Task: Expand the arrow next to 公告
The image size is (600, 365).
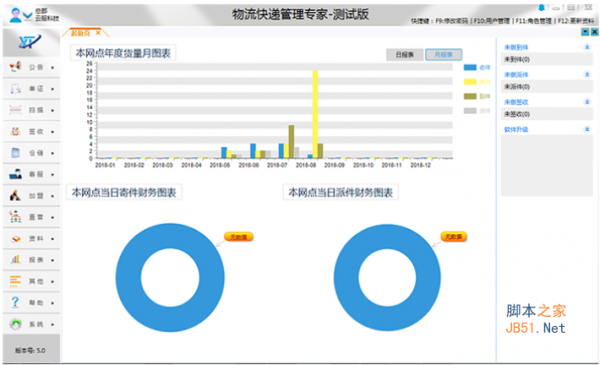Action: pyautogui.click(x=52, y=67)
